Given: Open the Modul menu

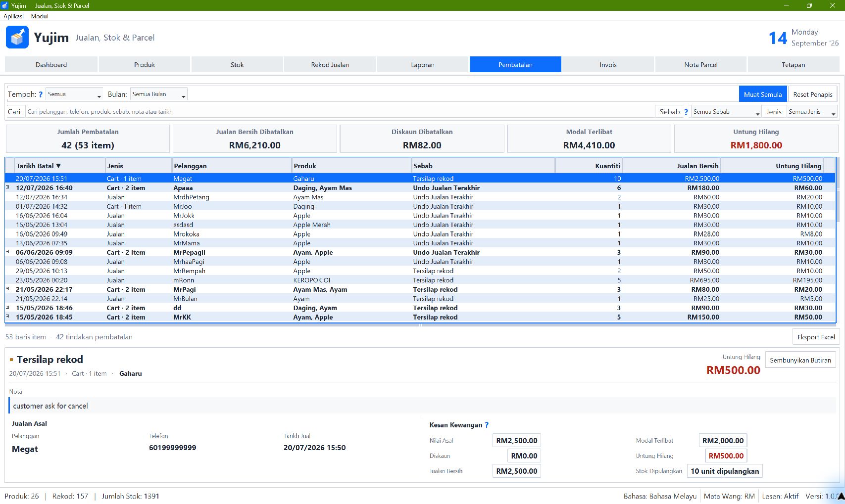Looking at the screenshot, I should pos(39,16).
